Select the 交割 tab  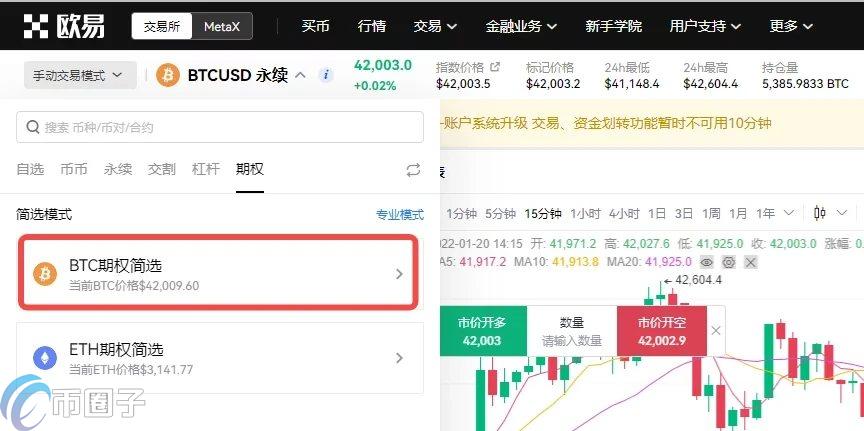(162, 169)
